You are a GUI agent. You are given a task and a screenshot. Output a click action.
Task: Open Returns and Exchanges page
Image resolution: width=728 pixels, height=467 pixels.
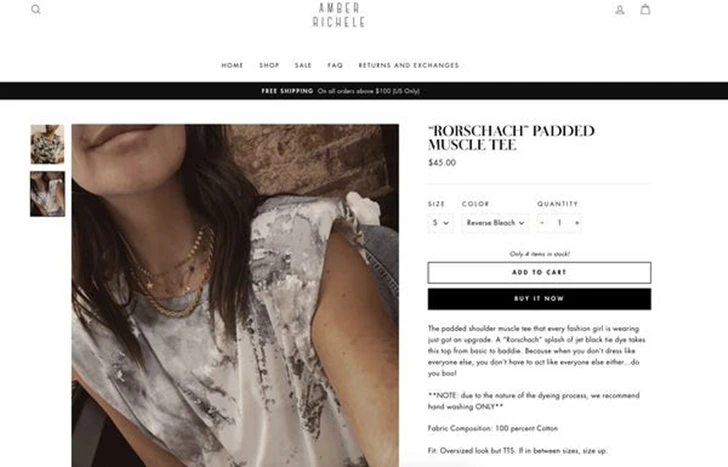pyautogui.click(x=409, y=65)
